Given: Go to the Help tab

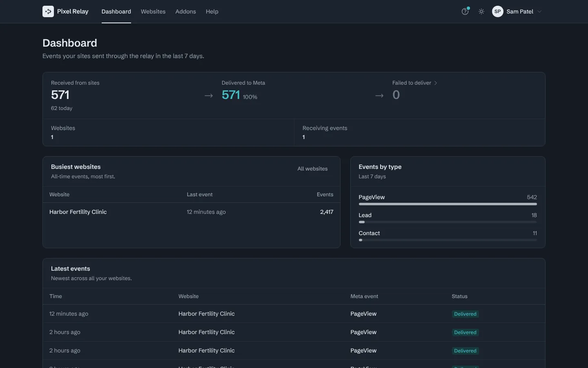Looking at the screenshot, I should (x=212, y=11).
